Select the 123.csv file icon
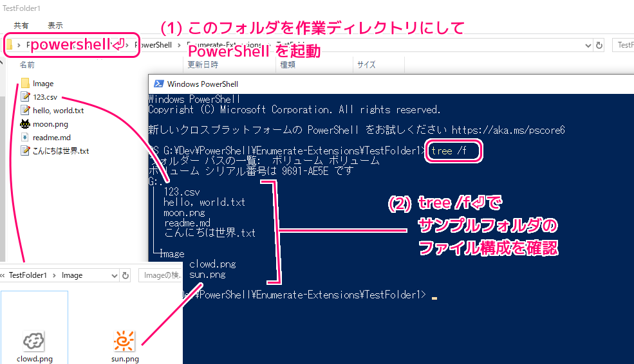634x364 pixels. [x=25, y=96]
